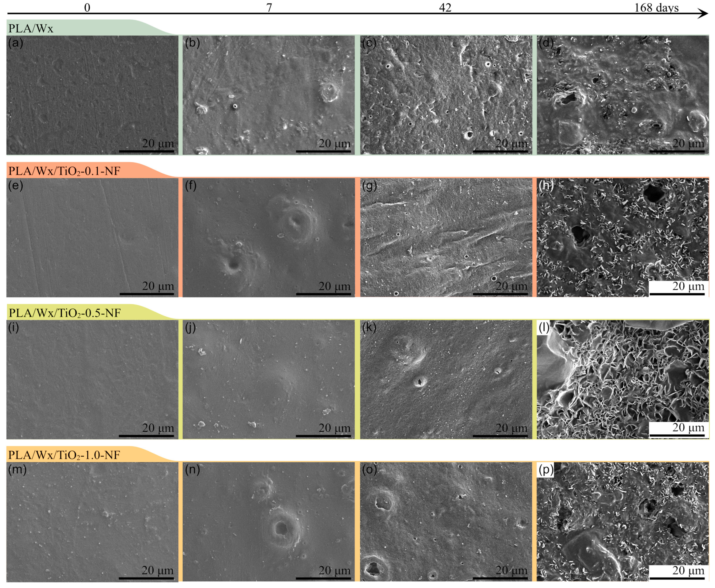Click the (p) letter label box
Screen dimensions: 715x588
tap(545, 470)
